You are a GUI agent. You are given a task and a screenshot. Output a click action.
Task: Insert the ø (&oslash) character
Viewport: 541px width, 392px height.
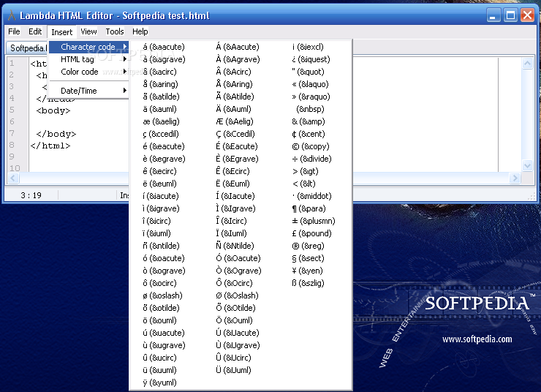[x=162, y=295]
